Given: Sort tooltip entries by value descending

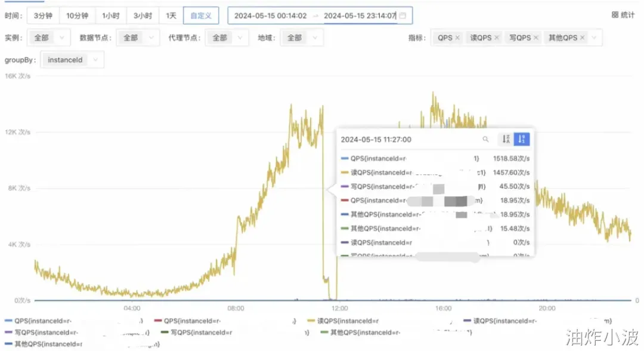Looking at the screenshot, I should [522, 139].
